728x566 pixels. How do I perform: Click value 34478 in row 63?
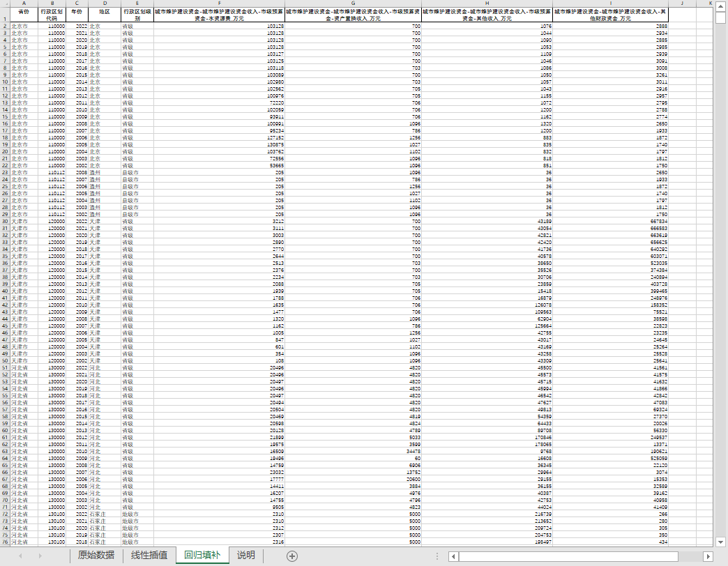(354, 452)
